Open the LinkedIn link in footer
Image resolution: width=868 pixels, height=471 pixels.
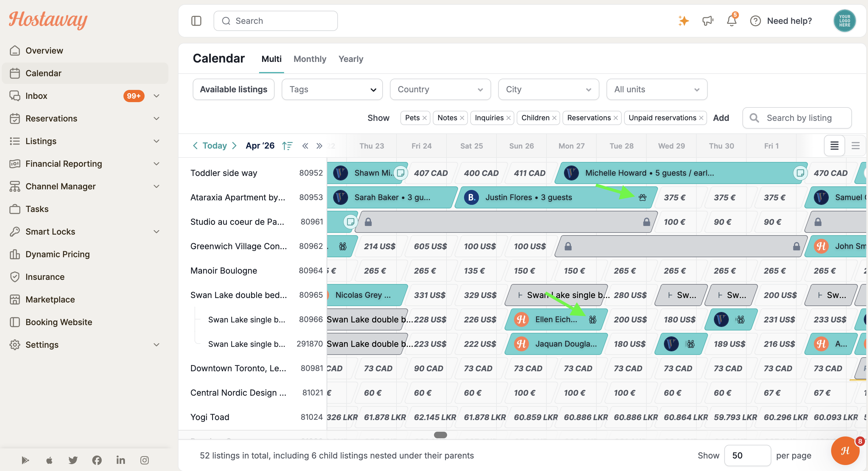click(x=121, y=460)
